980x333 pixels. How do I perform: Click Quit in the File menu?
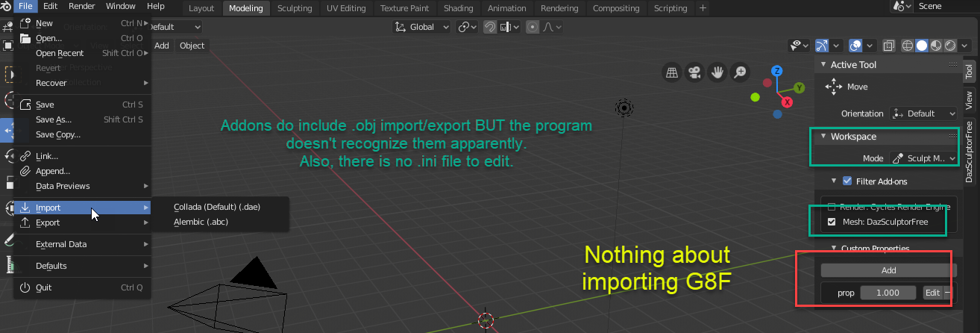[82, 287]
